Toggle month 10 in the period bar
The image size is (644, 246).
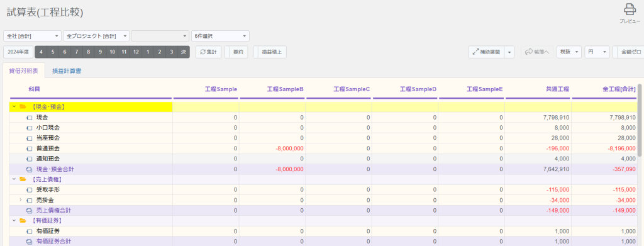point(112,52)
